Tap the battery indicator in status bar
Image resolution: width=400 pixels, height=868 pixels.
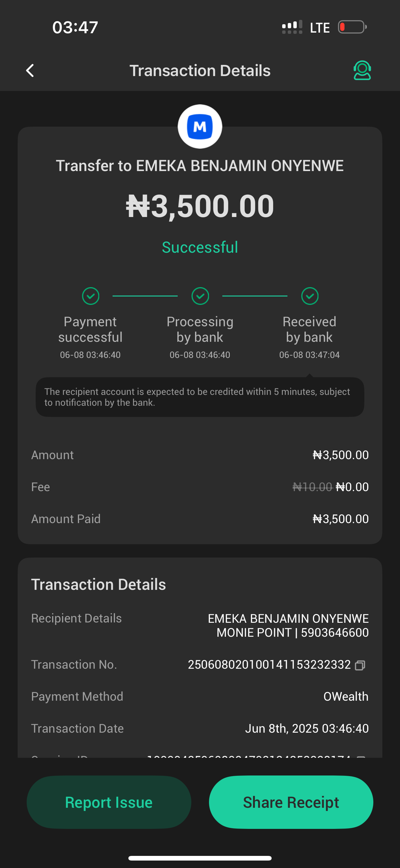coord(352,27)
